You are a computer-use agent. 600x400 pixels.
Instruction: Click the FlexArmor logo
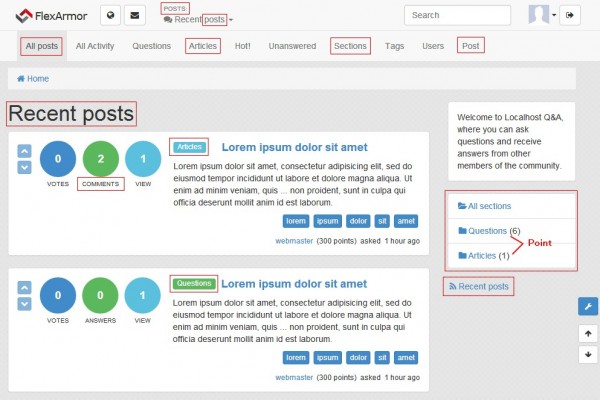(x=50, y=15)
